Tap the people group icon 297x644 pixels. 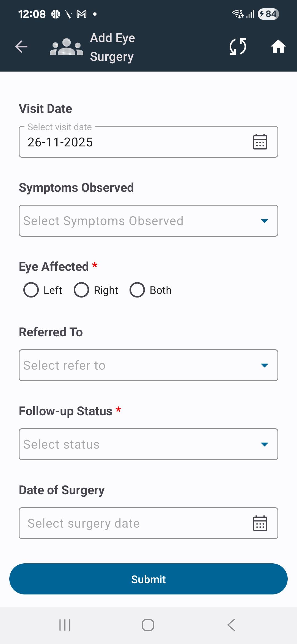coord(66,47)
